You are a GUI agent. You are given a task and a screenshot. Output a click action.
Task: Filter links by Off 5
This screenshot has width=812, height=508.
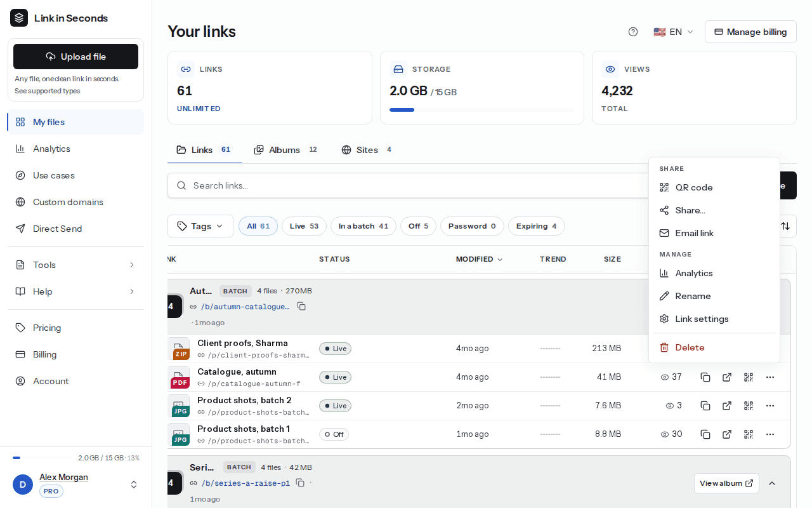pyautogui.click(x=418, y=226)
